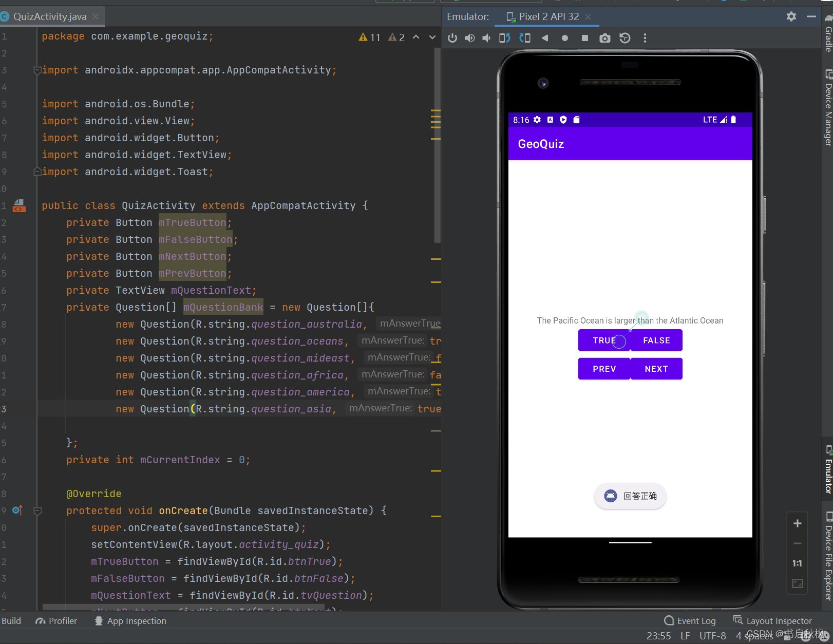Viewport: 833px width, 644px height.
Task: Click the emulator power button icon
Action: [x=452, y=38]
